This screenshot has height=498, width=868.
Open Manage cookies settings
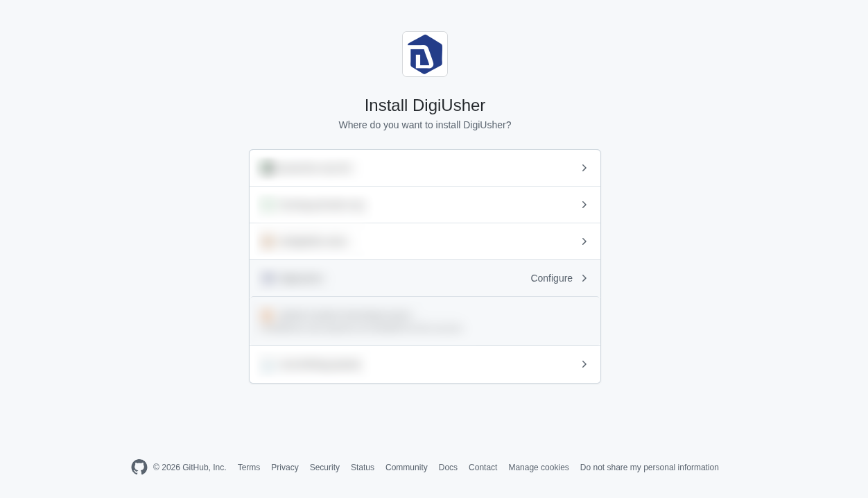[539, 467]
